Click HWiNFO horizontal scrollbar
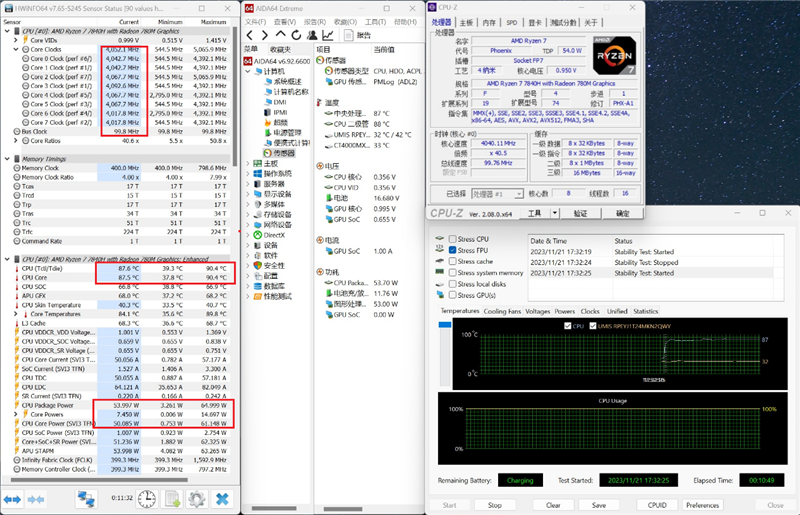Viewport: 800px width, 515px height. pos(99,480)
